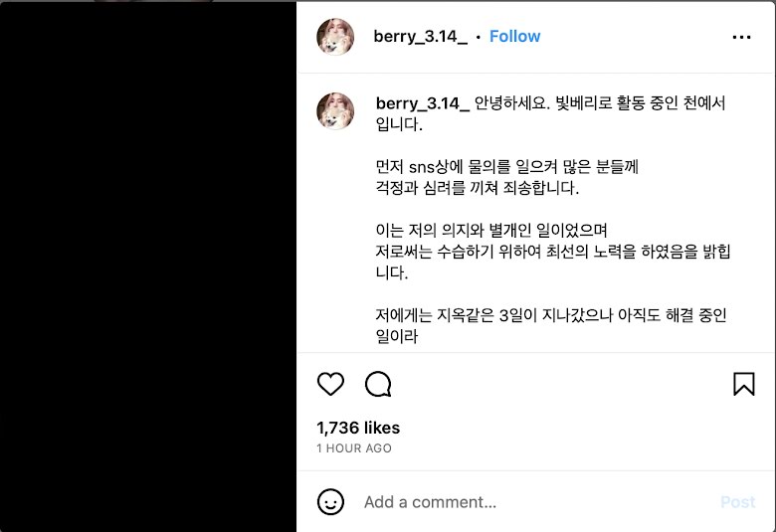Image resolution: width=776 pixels, height=532 pixels.
Task: Like the post with the heart icon
Action: pos(330,384)
